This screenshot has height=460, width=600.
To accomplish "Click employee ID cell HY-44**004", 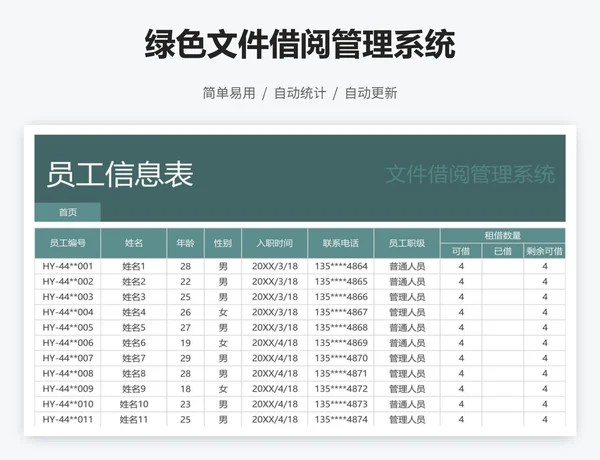I will (68, 312).
